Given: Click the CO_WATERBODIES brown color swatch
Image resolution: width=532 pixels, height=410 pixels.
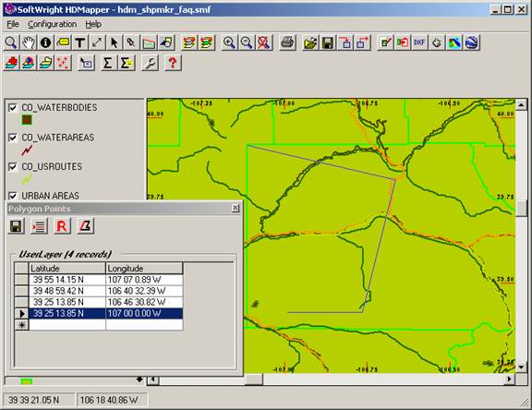Looking at the screenshot, I should [x=27, y=120].
